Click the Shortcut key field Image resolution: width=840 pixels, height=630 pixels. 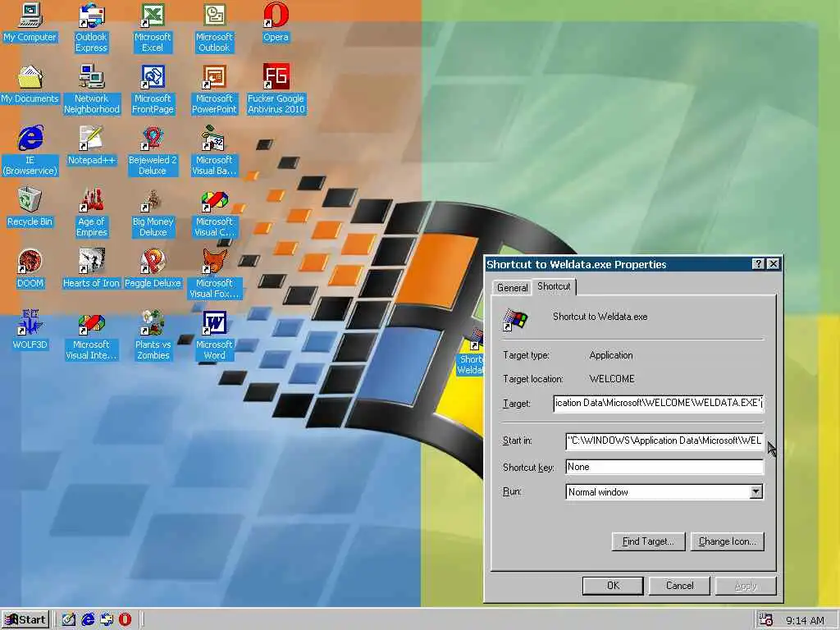click(x=664, y=467)
